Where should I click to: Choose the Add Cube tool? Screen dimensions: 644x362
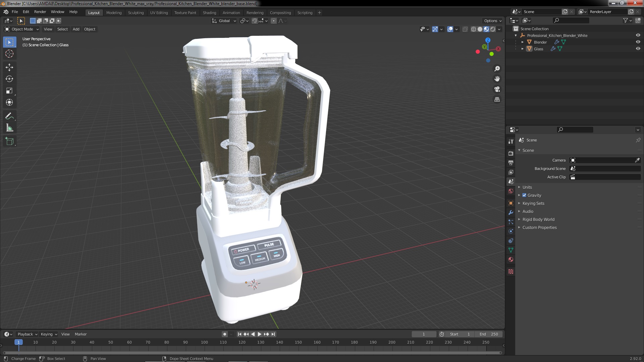pos(9,141)
